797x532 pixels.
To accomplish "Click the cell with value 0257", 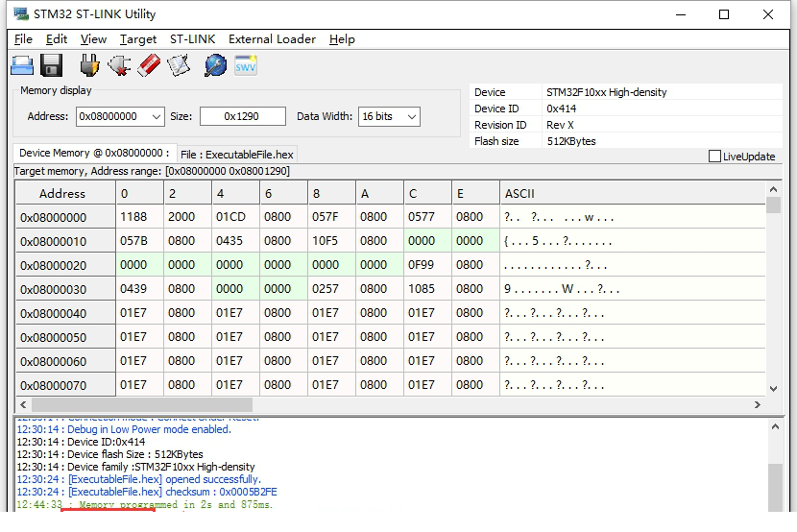I will (x=332, y=289).
